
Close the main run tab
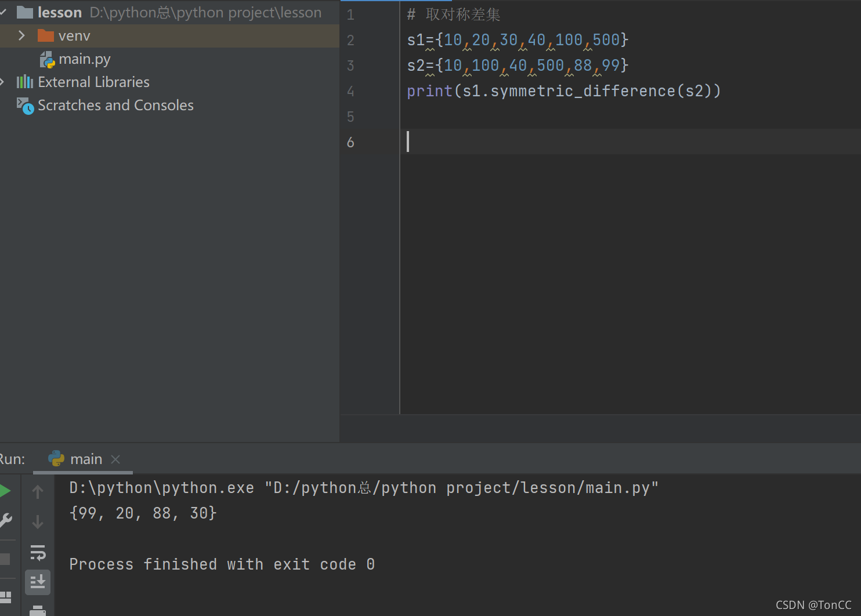[x=115, y=459]
